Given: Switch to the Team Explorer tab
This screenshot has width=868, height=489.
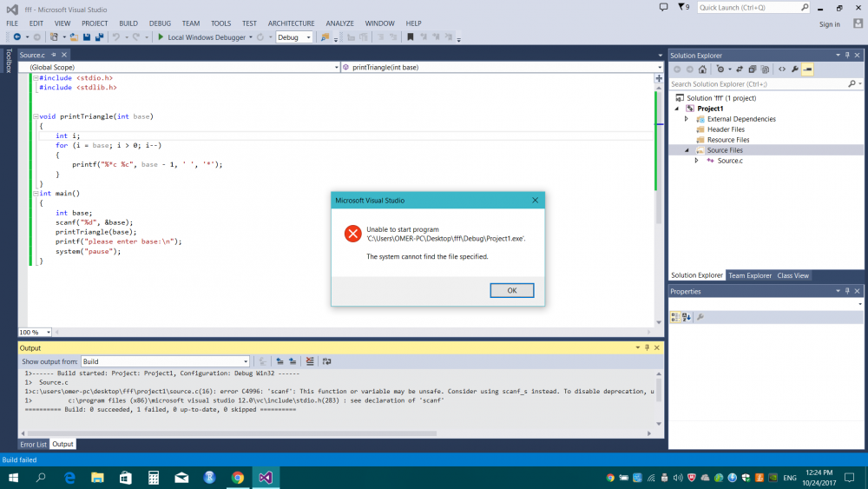Looking at the screenshot, I should [750, 275].
